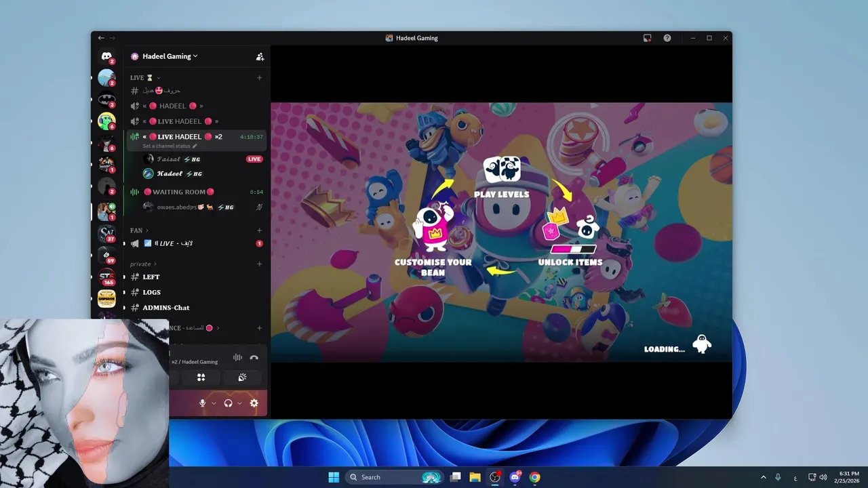Open Discord direct messages home icon
Image resolution: width=868 pixels, height=488 pixels.
coord(106,56)
